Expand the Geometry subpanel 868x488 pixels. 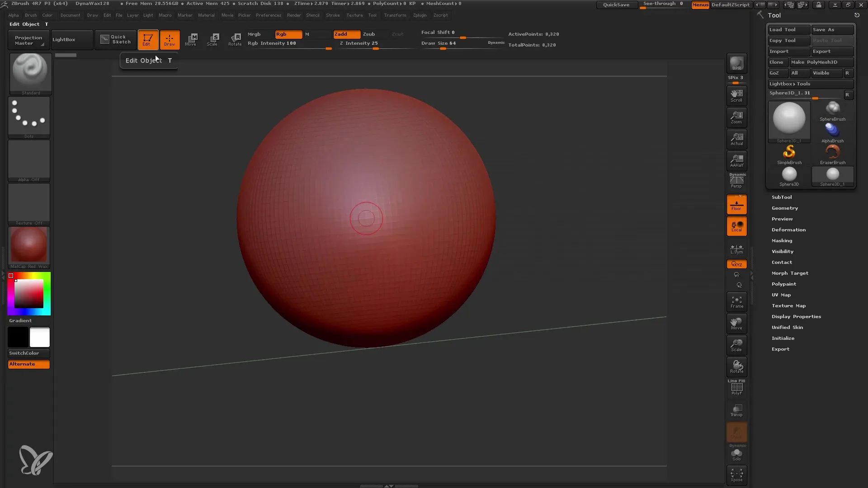(784, 207)
